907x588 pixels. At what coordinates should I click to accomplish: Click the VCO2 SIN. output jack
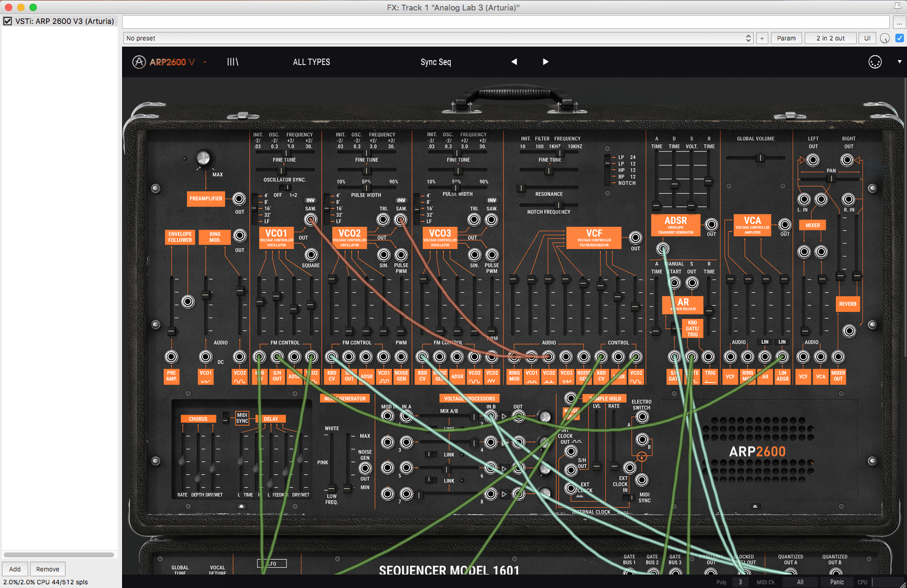tap(383, 254)
